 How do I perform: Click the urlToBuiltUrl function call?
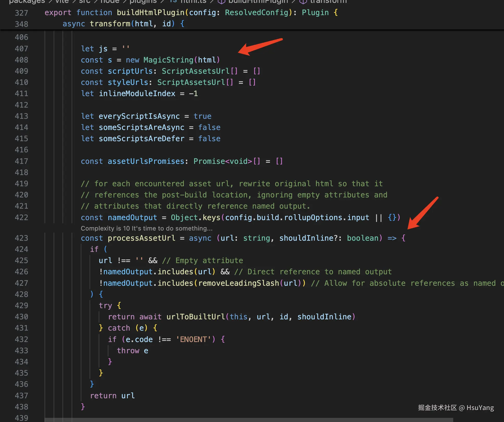point(196,317)
